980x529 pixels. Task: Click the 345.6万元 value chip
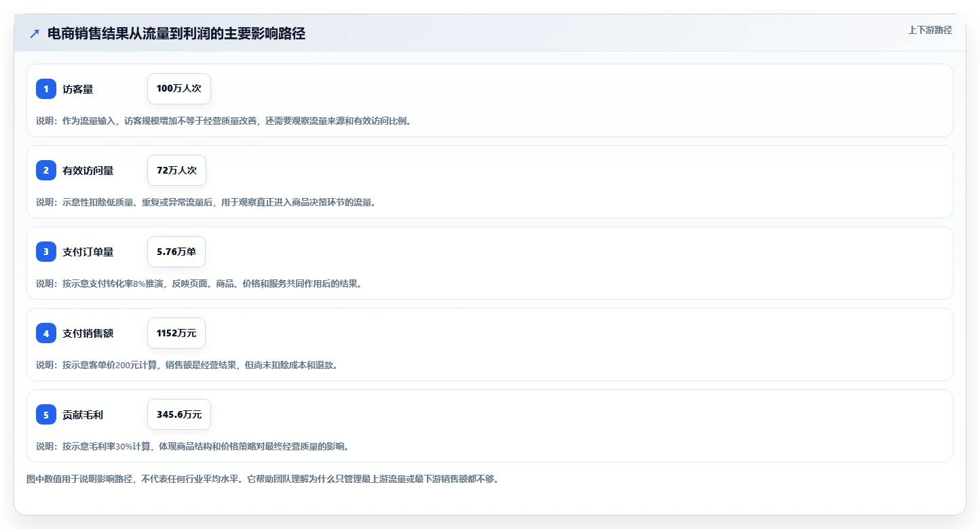pos(179,414)
